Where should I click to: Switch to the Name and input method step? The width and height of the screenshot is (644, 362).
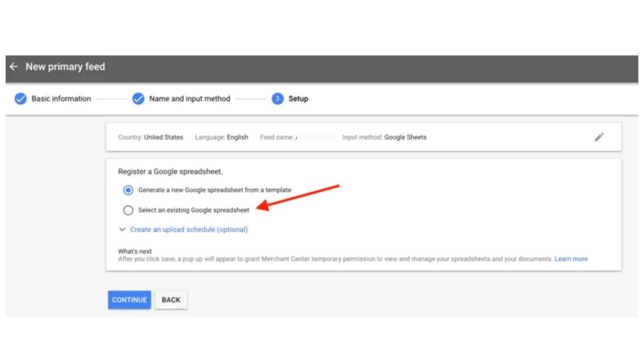[x=190, y=99]
